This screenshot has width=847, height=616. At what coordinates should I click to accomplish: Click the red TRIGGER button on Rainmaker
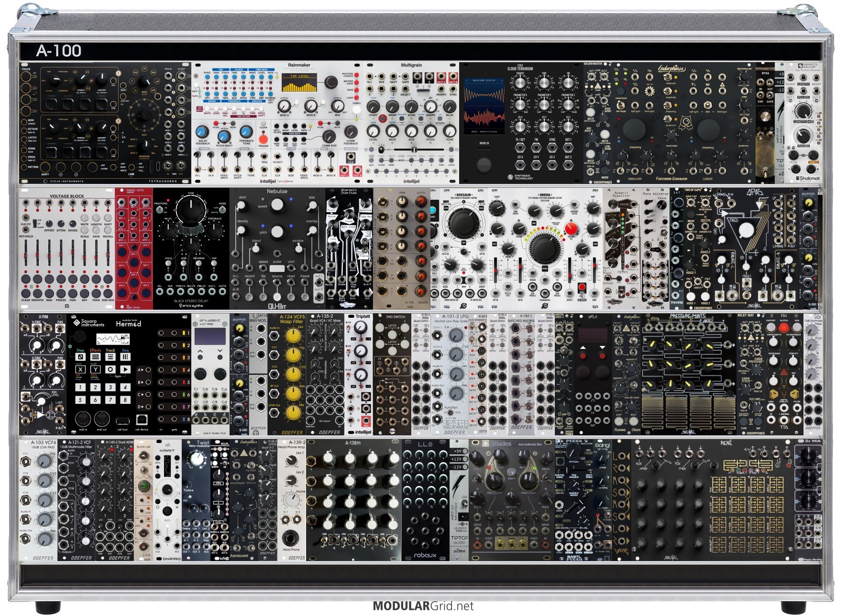[x=264, y=139]
